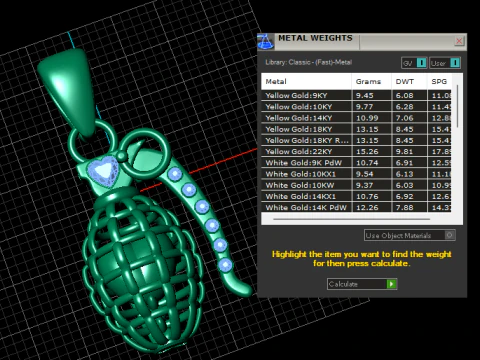This screenshot has height=360, width=480.
Task: Select the Yellow Gold:18KY R... row
Action: (356, 140)
